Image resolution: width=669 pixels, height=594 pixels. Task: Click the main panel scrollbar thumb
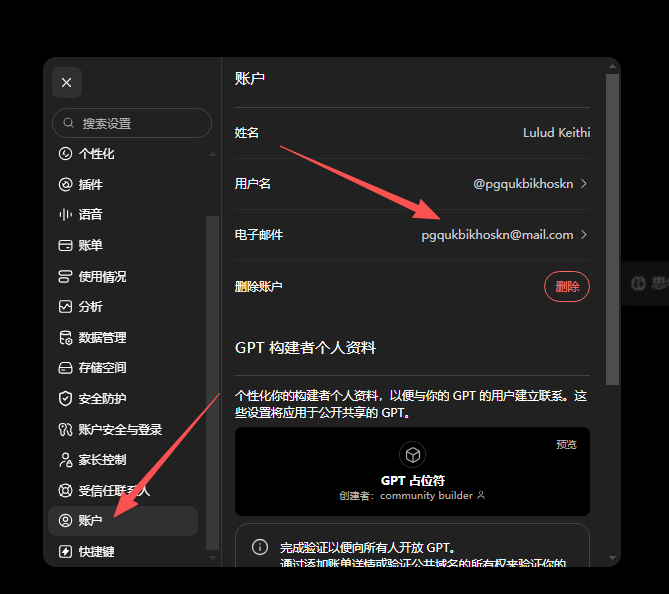click(612, 230)
